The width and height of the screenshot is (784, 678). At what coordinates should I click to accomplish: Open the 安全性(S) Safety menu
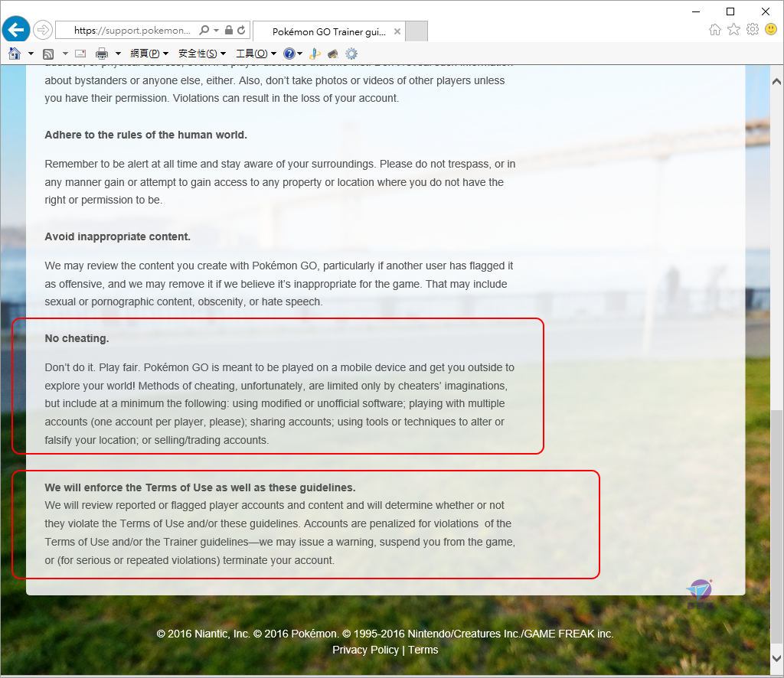(202, 54)
